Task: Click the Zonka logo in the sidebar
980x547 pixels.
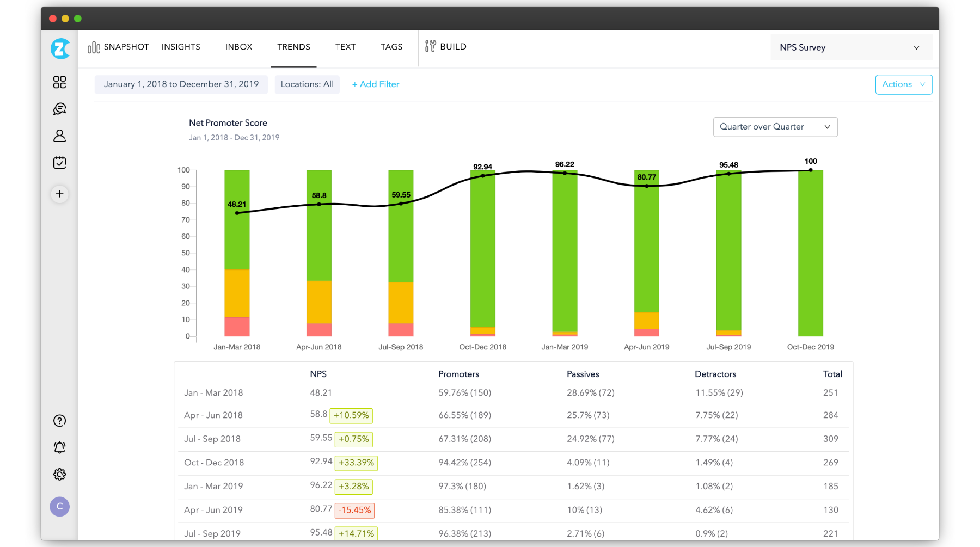Action: [60, 48]
